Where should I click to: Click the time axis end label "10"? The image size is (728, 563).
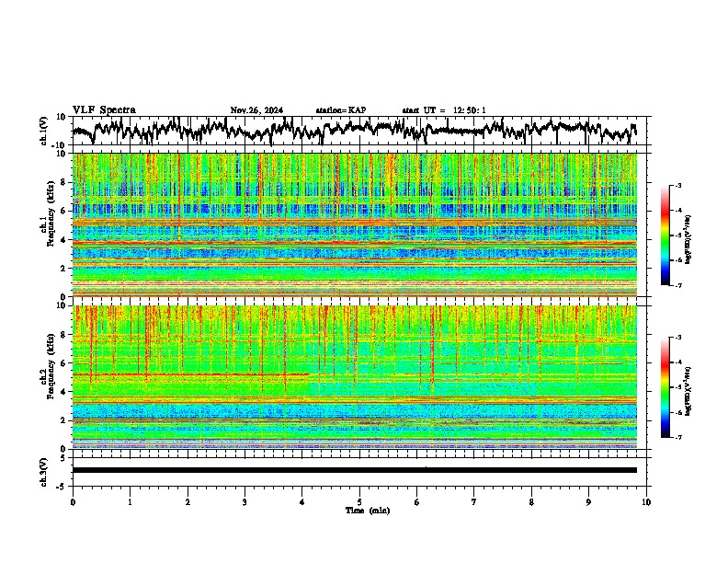(646, 502)
